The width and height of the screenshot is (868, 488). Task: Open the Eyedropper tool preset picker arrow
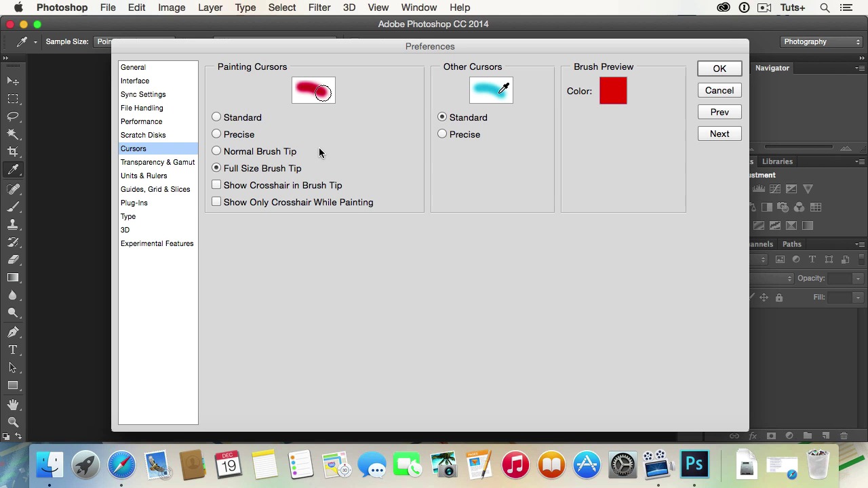(35, 42)
